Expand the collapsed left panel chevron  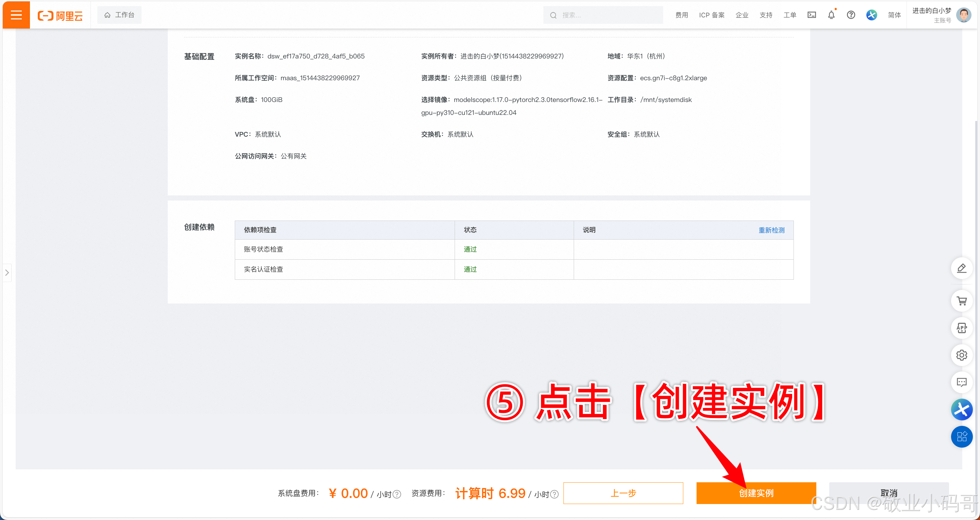tap(7, 273)
